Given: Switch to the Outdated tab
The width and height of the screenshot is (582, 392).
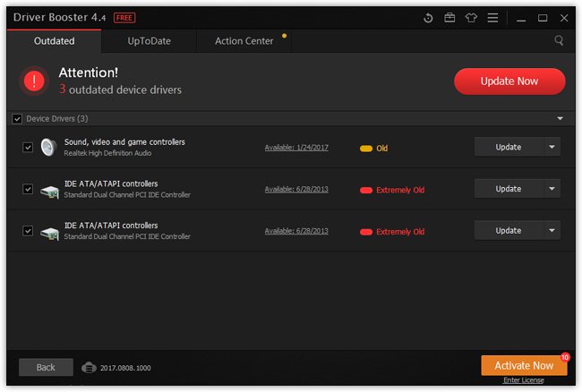Looking at the screenshot, I should click(55, 41).
